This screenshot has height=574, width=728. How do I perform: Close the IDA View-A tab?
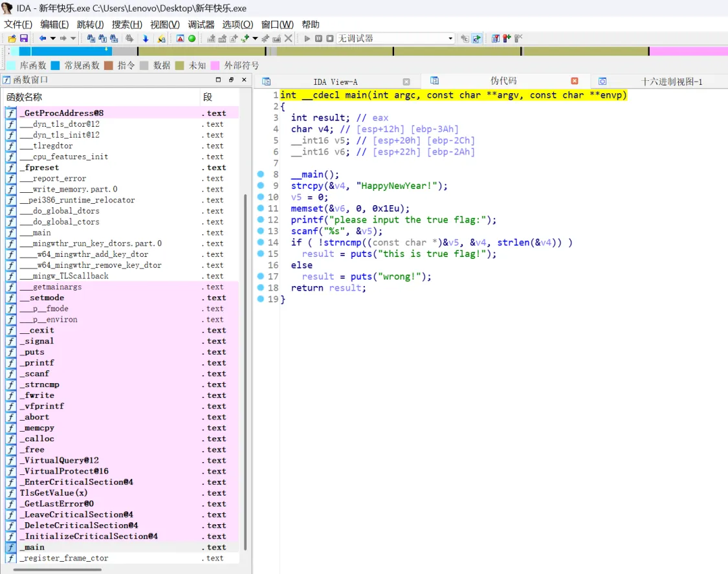pos(406,82)
